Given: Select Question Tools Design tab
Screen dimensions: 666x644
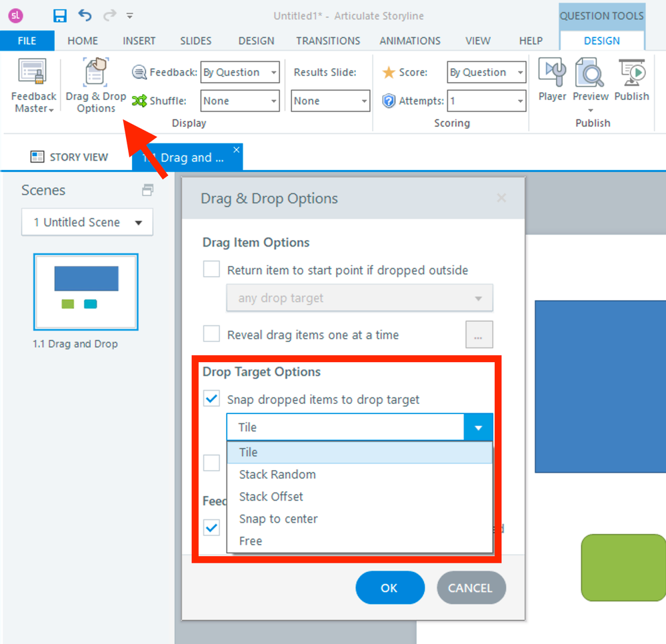Looking at the screenshot, I should pos(601,41).
